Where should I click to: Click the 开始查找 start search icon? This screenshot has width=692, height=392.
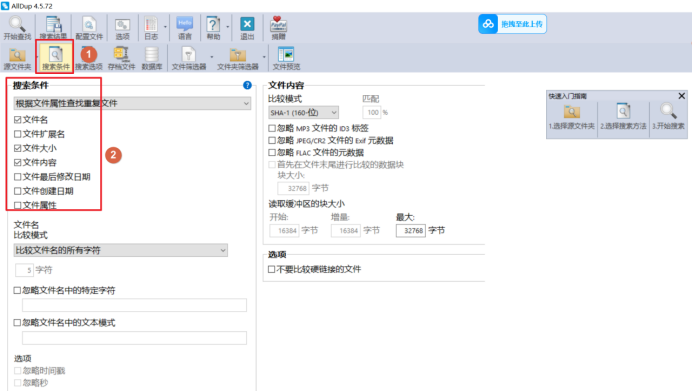[17, 27]
